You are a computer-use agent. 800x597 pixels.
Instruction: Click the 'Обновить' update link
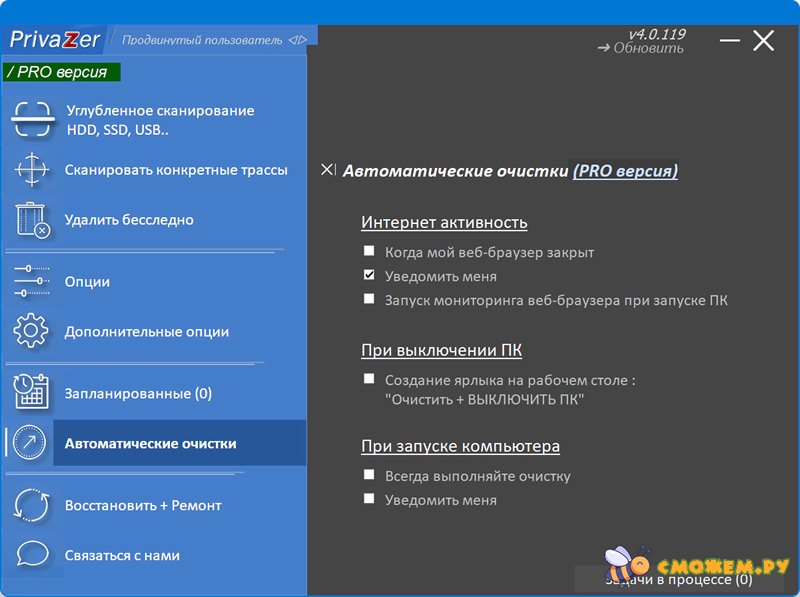click(641, 48)
